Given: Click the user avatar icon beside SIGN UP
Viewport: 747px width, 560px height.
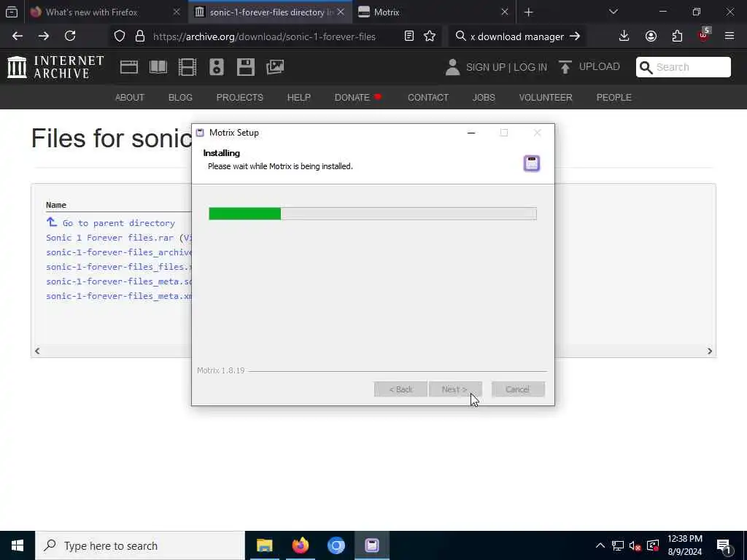Looking at the screenshot, I should click(452, 67).
